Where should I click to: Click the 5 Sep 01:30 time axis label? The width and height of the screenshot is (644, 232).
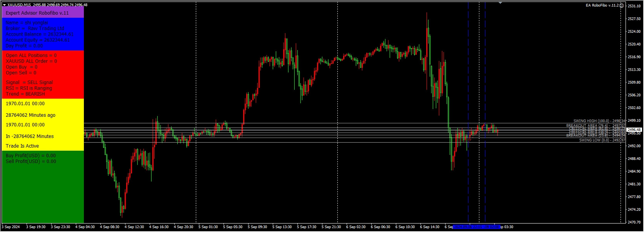(x=208, y=227)
